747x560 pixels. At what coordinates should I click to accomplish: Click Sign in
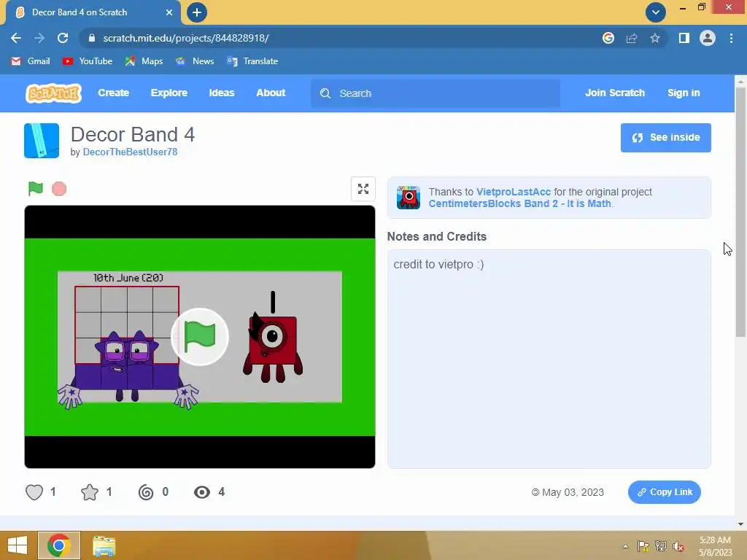click(x=684, y=93)
